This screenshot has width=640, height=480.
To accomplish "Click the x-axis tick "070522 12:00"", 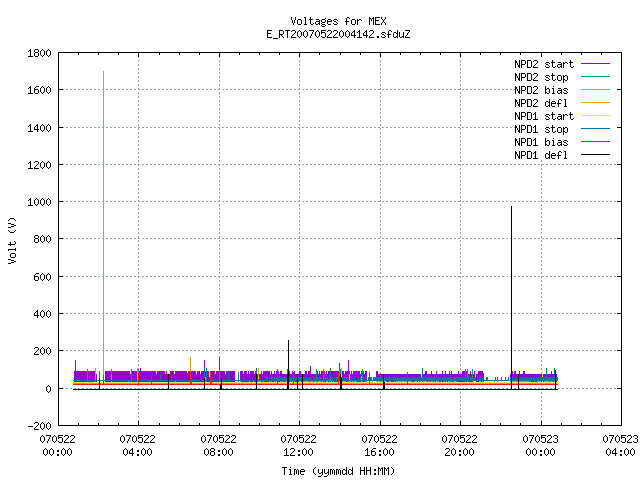I will click(x=298, y=446).
